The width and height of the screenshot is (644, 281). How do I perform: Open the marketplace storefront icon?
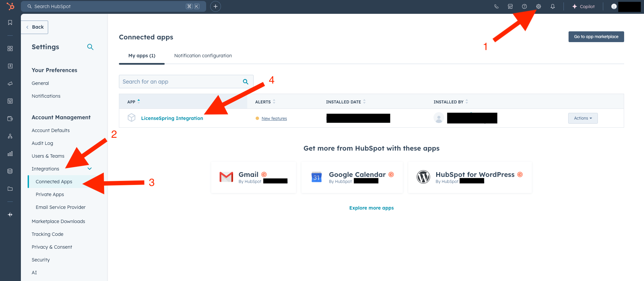[x=510, y=6]
